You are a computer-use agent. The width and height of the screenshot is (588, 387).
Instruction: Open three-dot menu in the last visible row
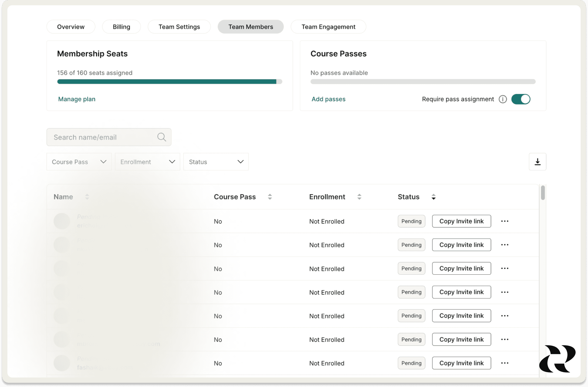(505, 363)
